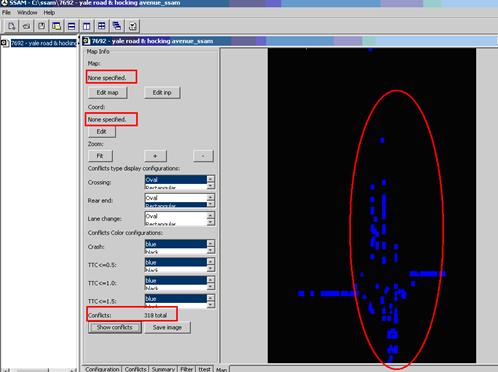
Task: Zoom out with the minus button
Action: pos(203,156)
